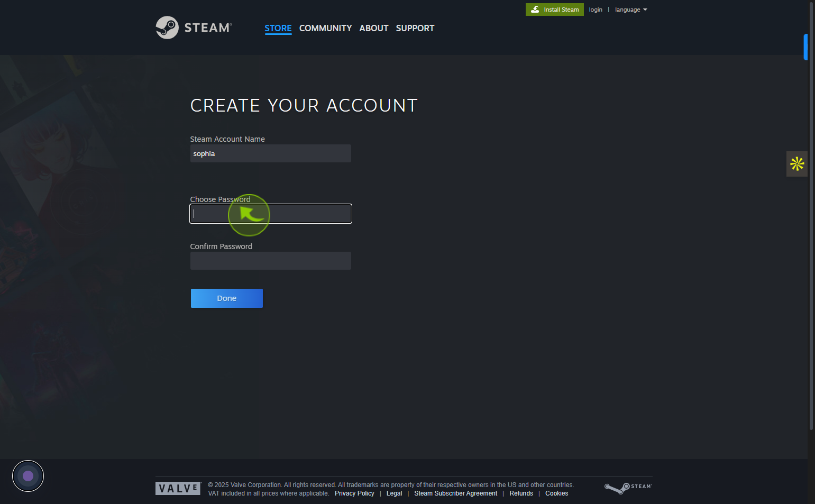Click the page vertical scrollbar
Screen dimensions: 815x504
pos(811,216)
